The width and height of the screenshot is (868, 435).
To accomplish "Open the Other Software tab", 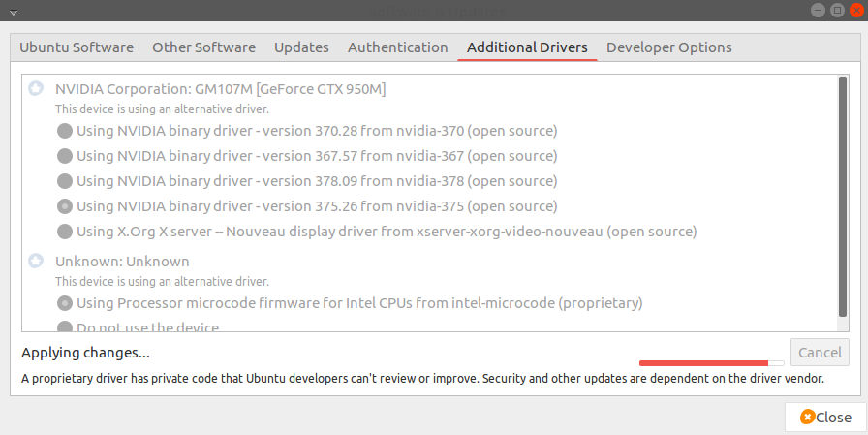I will pyautogui.click(x=203, y=47).
